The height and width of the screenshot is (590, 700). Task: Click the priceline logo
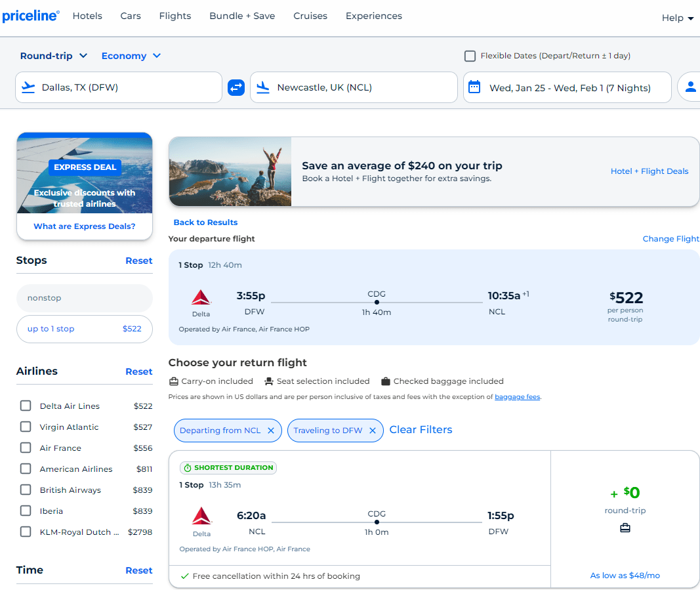tap(31, 16)
